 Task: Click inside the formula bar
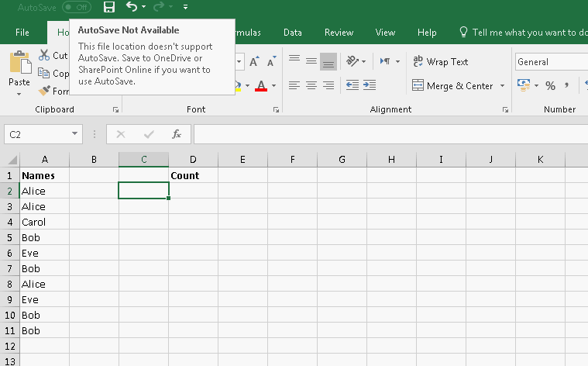click(390, 134)
